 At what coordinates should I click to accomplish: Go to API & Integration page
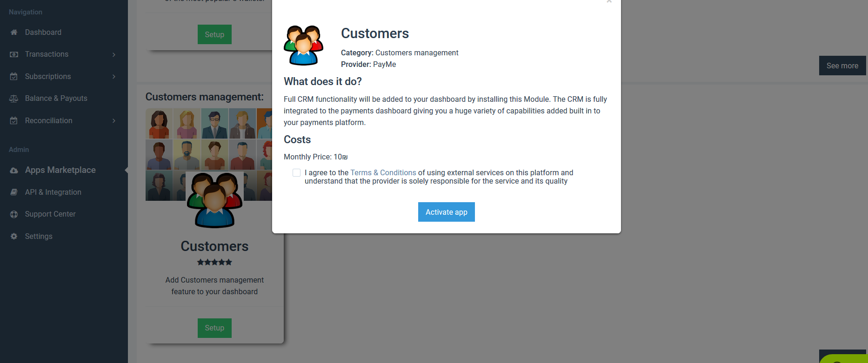(x=53, y=192)
